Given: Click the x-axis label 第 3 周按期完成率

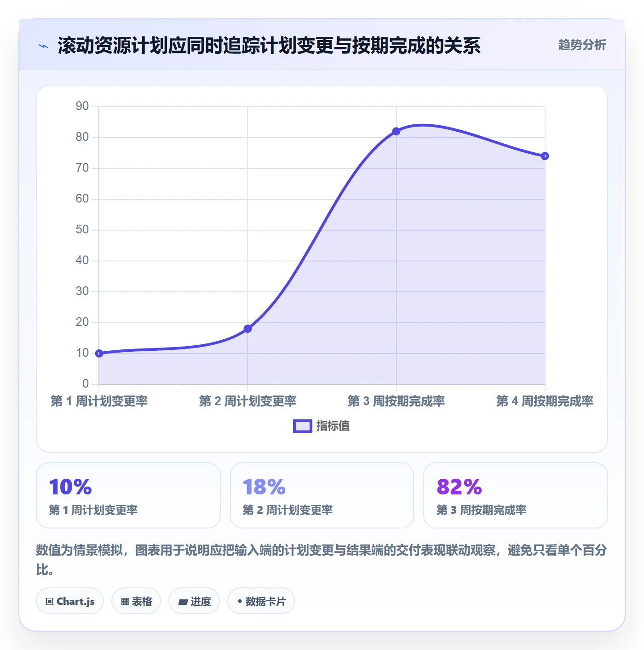Looking at the screenshot, I should click(x=396, y=401).
